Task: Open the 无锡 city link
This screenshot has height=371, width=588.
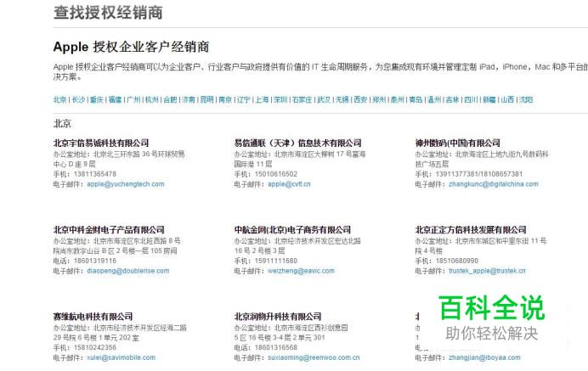Action: tap(342, 99)
